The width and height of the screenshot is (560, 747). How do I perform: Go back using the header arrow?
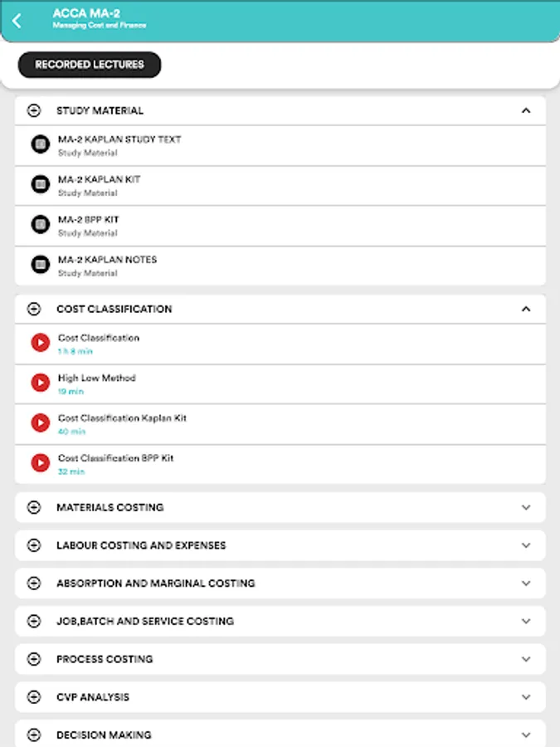(x=17, y=20)
